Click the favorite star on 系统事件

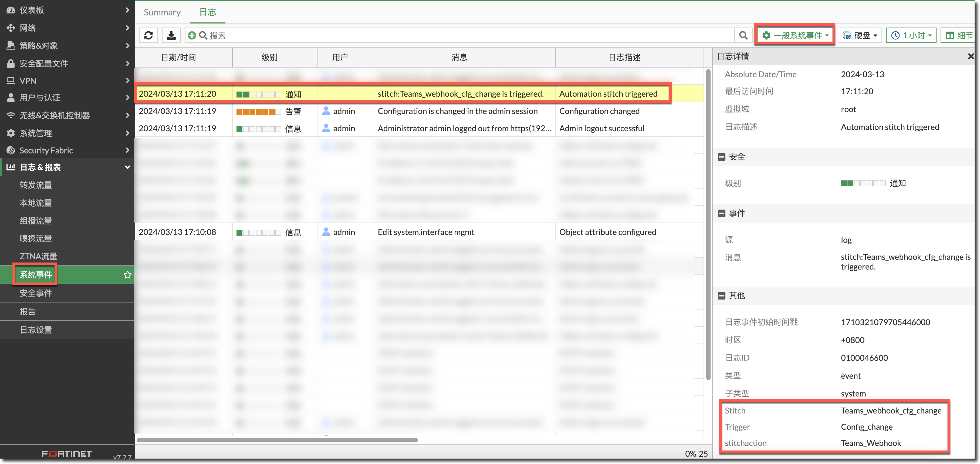127,275
